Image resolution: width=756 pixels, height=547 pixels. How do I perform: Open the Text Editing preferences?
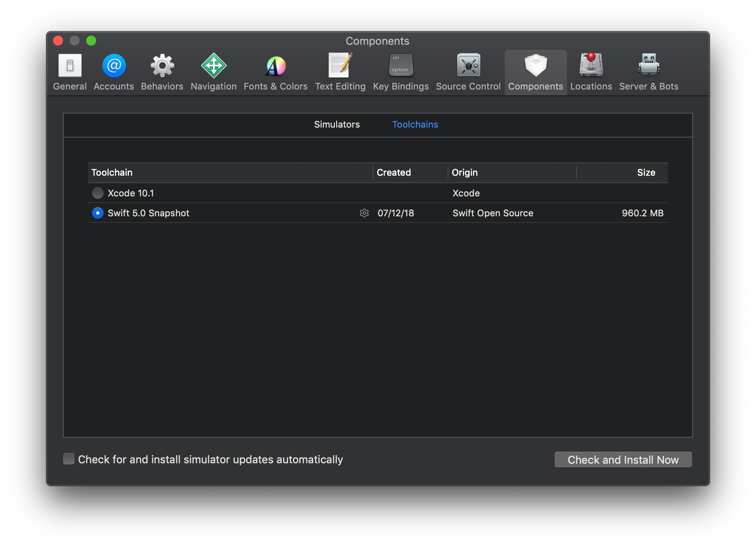(x=340, y=72)
